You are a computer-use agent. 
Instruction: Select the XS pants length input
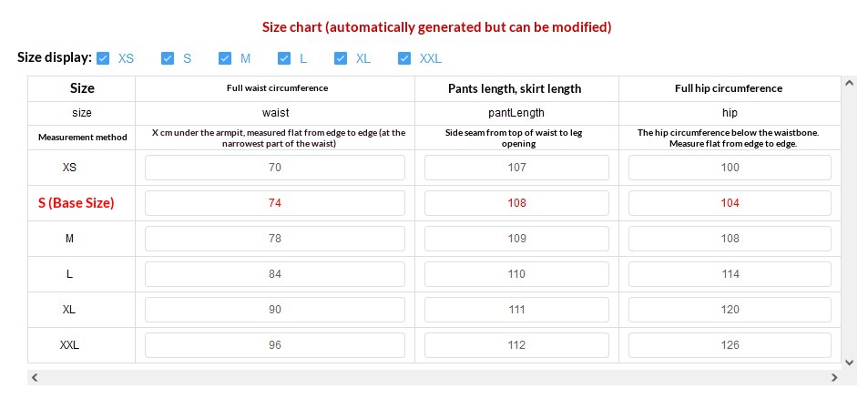(x=516, y=168)
